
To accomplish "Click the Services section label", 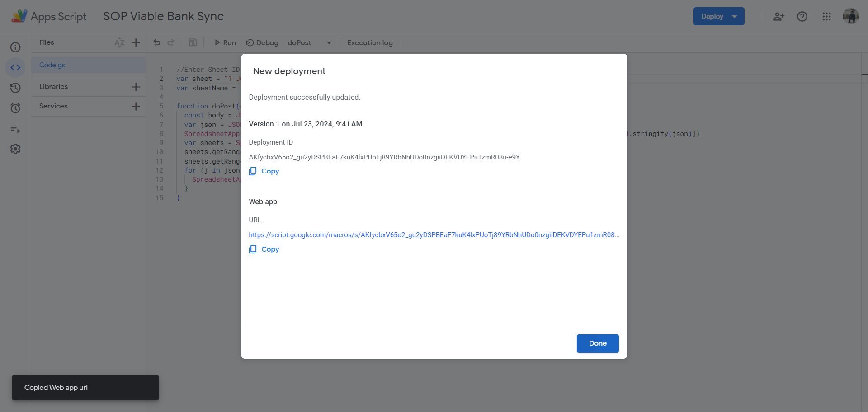I will tap(53, 106).
